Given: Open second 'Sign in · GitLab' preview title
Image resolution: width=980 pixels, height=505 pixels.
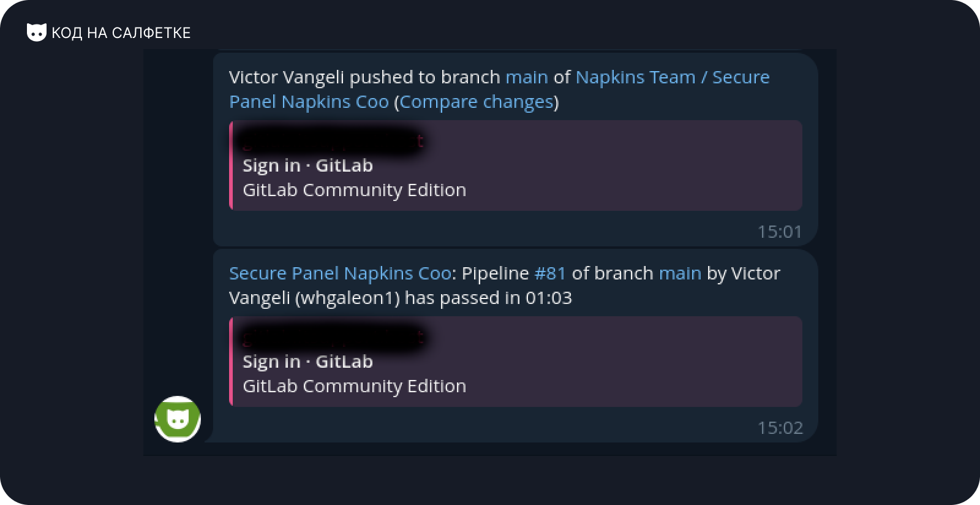Looking at the screenshot, I should click(x=307, y=362).
